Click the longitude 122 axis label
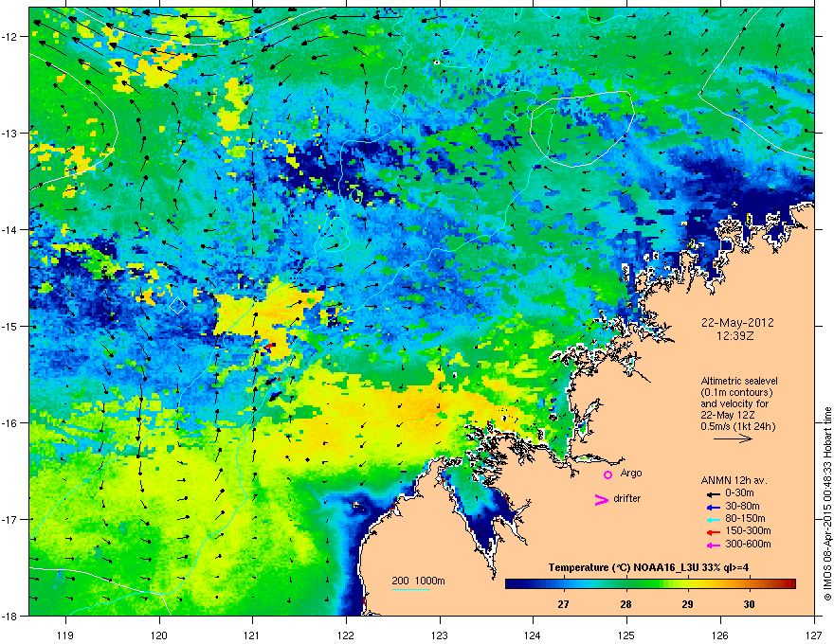This screenshot has height=644, width=834. tap(346, 635)
